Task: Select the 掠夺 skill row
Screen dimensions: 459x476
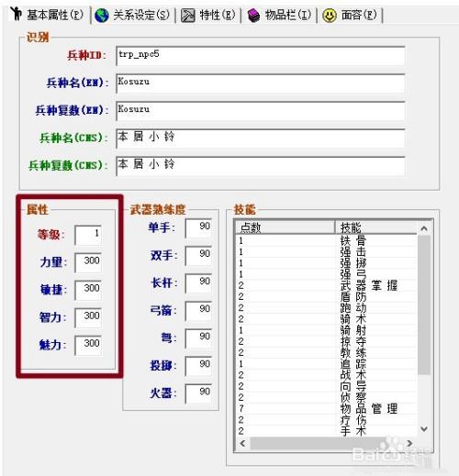Action: (326, 341)
